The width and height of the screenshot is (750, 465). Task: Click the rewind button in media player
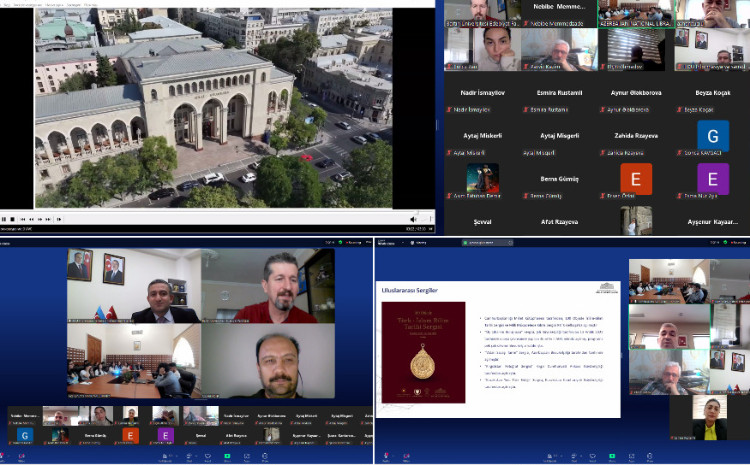click(x=32, y=218)
